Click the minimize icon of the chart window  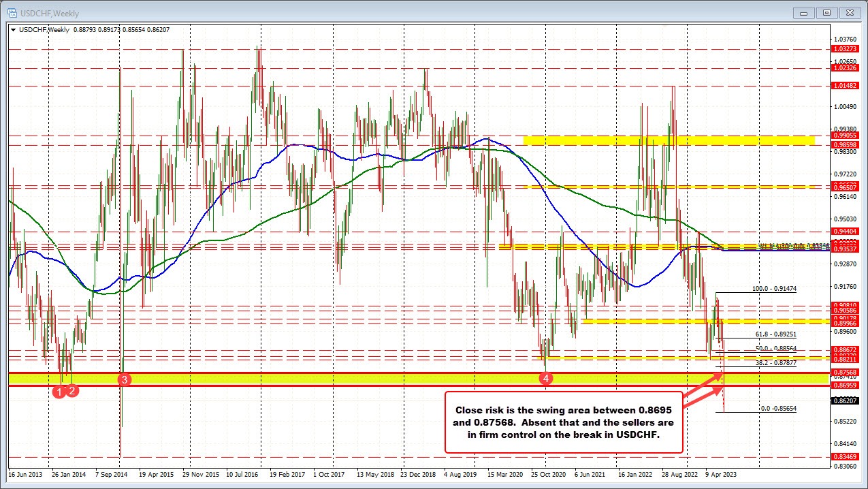pyautogui.click(x=804, y=12)
